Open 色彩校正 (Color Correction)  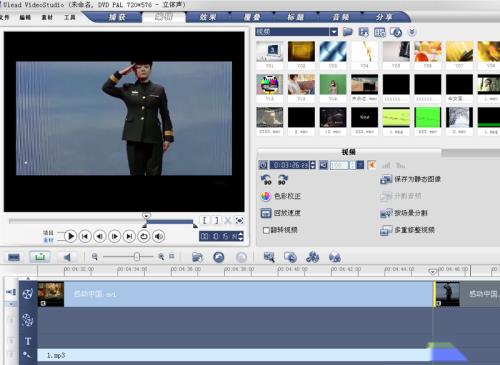coord(281,196)
